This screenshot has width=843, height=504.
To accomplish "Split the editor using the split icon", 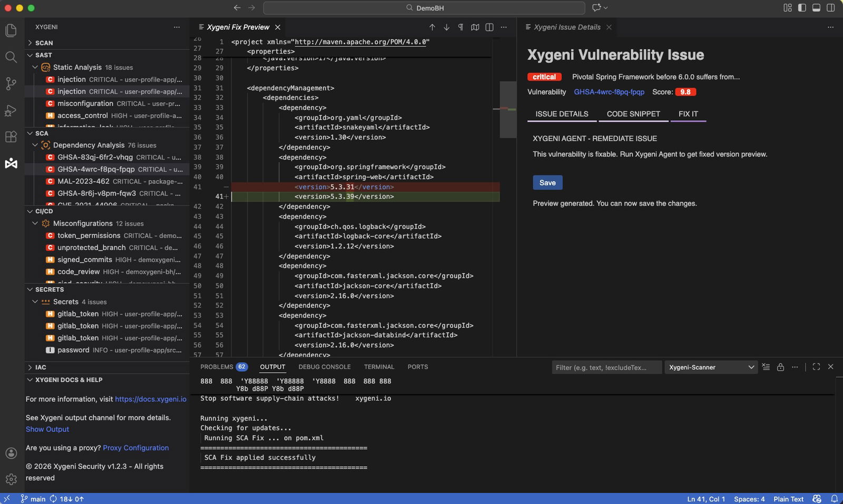I will (x=490, y=27).
